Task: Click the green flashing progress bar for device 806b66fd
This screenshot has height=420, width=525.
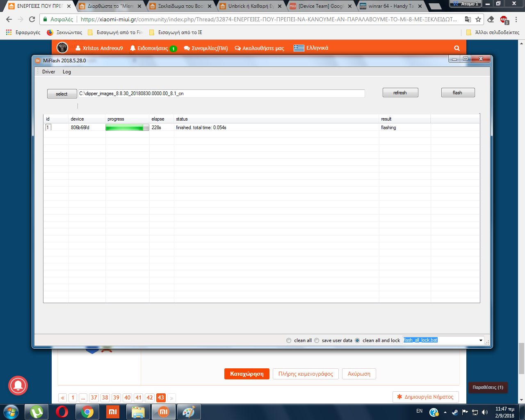Action: [127, 128]
